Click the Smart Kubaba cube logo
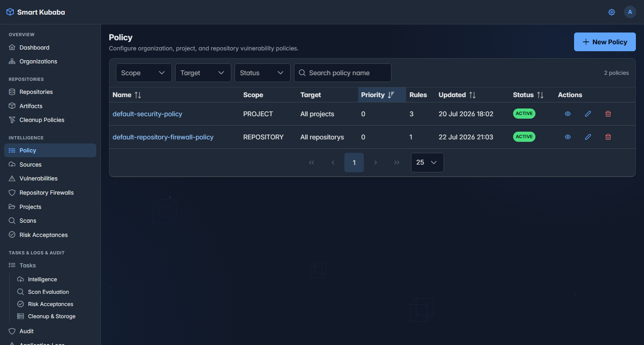The height and width of the screenshot is (345, 644). 10,12
